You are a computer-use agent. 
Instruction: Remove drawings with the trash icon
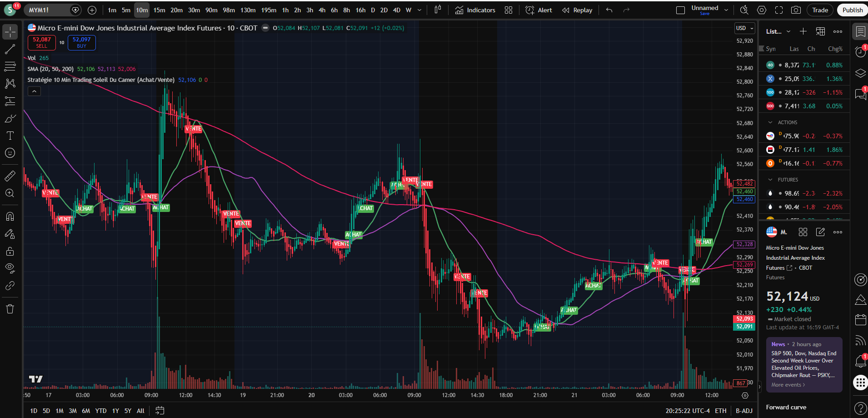click(10, 309)
